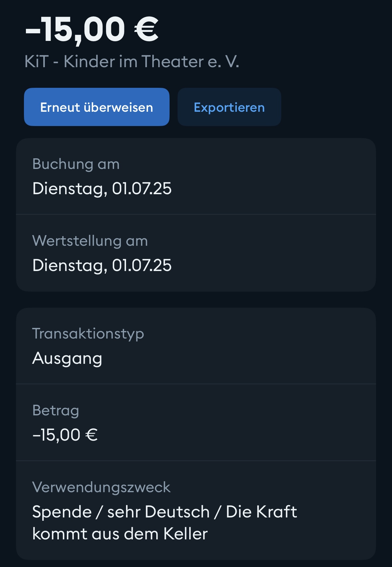Click the word Theater in the payee name
The height and width of the screenshot is (567, 392).
173,62
